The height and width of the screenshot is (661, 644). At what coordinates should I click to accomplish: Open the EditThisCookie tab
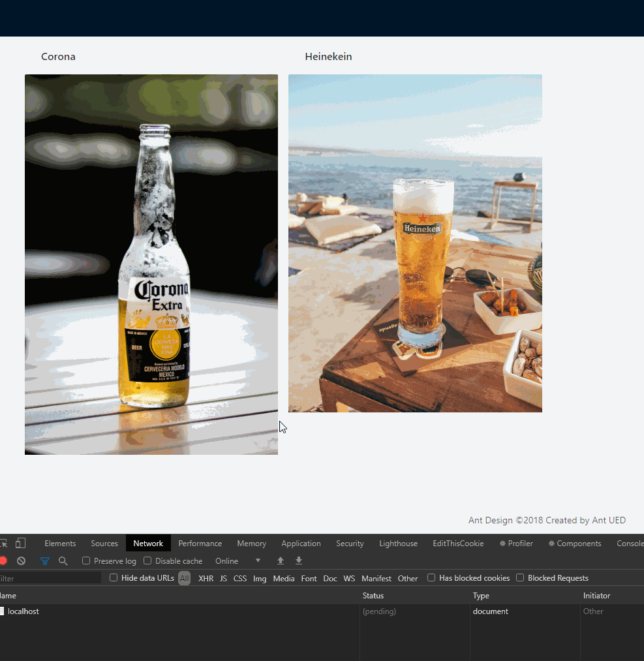pyautogui.click(x=458, y=544)
